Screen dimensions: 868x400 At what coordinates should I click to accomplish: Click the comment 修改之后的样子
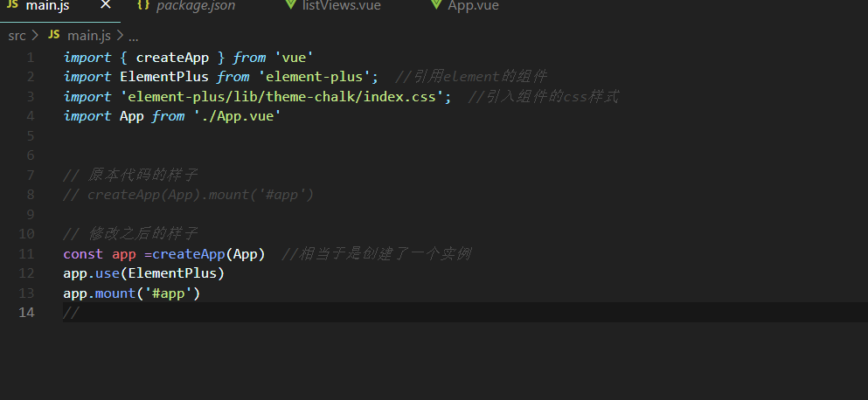click(x=130, y=234)
